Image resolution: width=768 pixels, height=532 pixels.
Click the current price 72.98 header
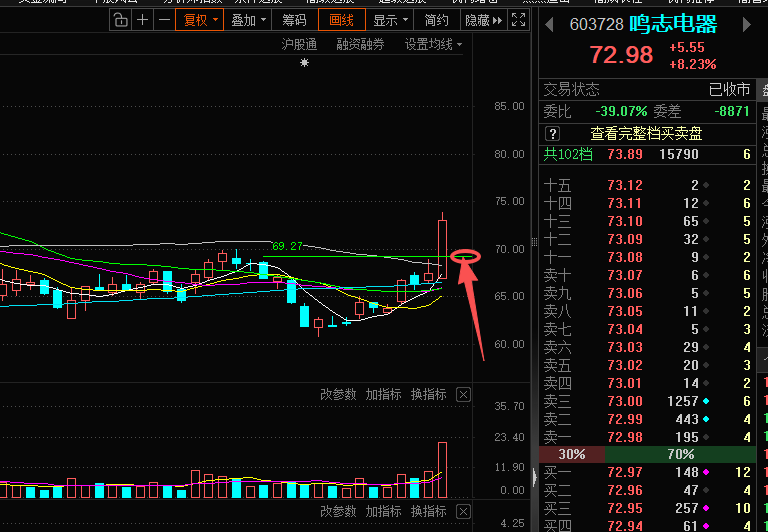[621, 55]
